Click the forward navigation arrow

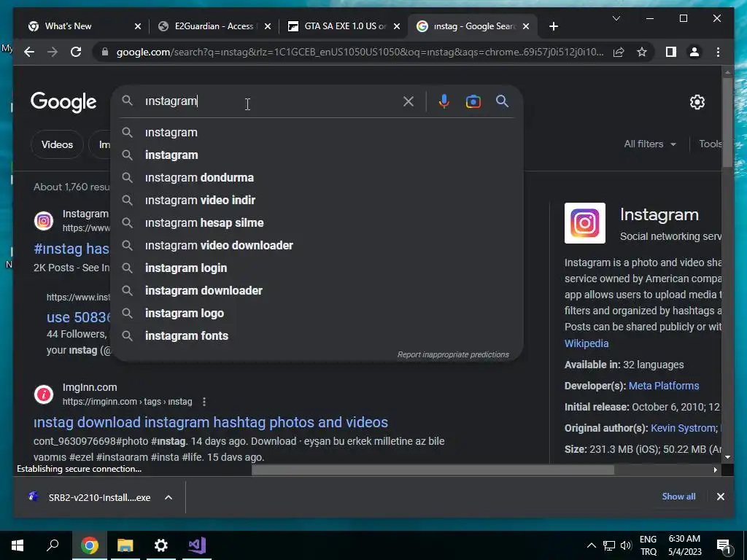click(x=53, y=52)
